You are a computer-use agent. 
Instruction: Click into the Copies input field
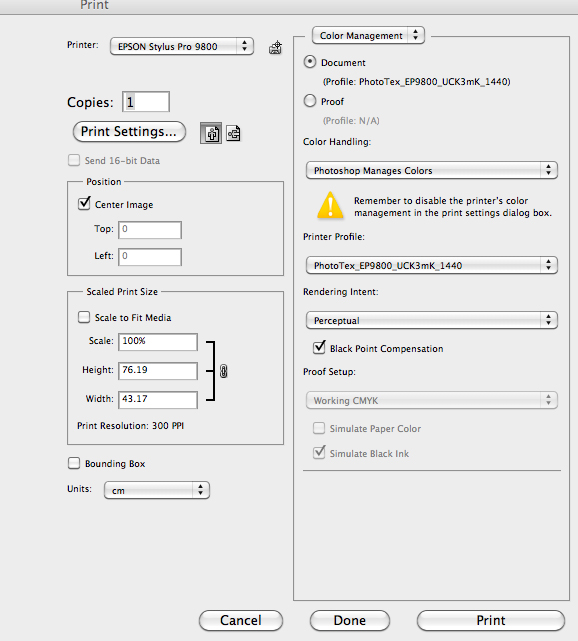click(146, 101)
